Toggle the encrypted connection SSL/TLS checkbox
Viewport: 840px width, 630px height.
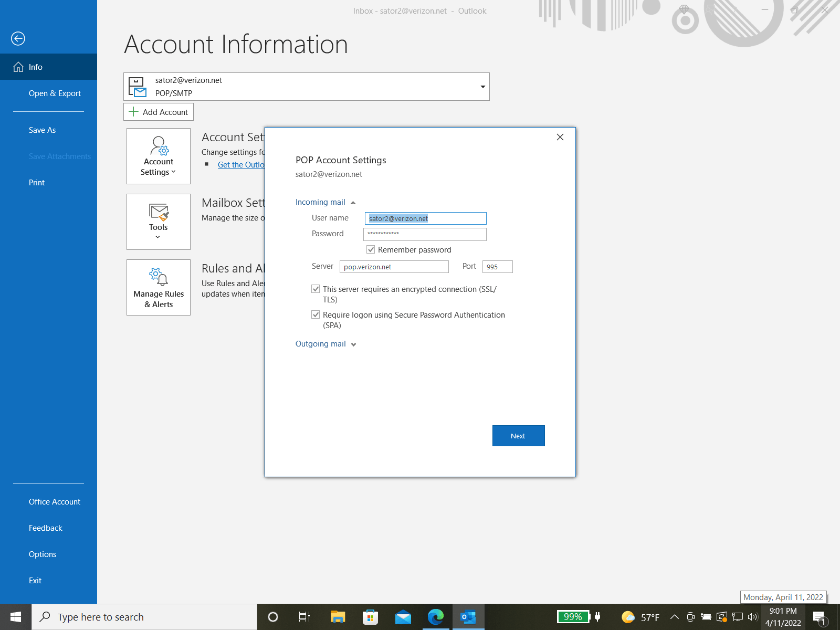[x=316, y=289]
